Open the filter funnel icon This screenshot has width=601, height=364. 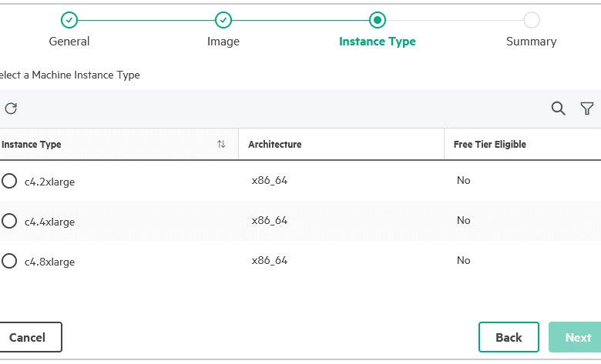[587, 109]
